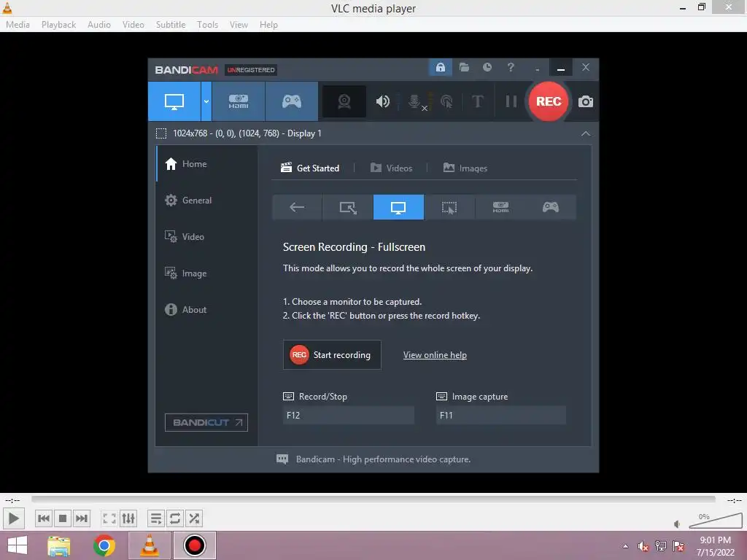Open Bandicam help question mark icon
The image size is (747, 560).
pyautogui.click(x=511, y=67)
